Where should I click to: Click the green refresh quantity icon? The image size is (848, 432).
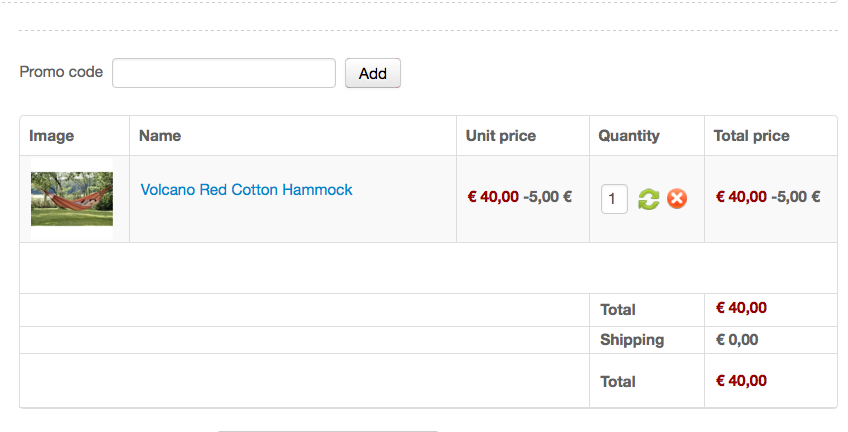point(649,199)
